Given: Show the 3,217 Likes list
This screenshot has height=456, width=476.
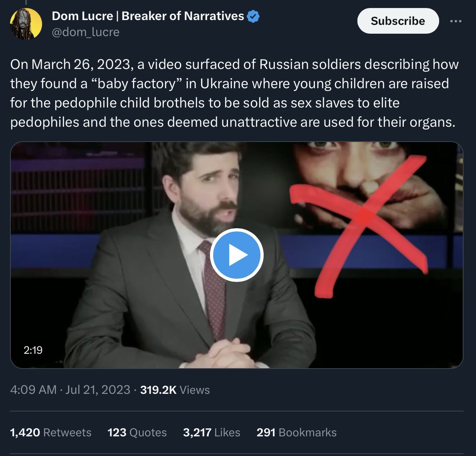Looking at the screenshot, I should (212, 432).
